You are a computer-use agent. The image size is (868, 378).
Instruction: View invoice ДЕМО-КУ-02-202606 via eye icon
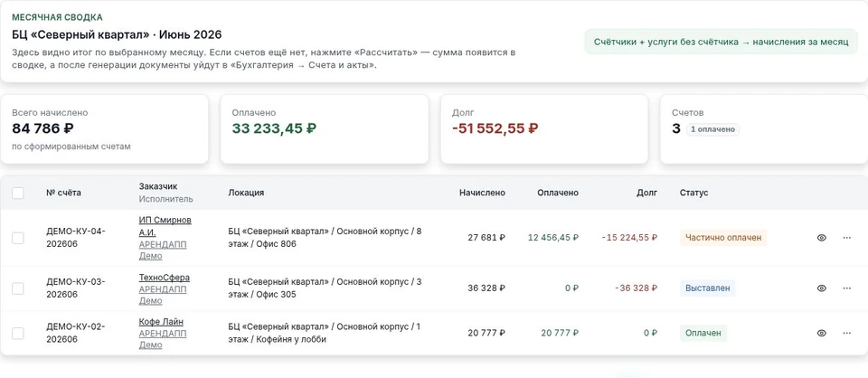tap(822, 333)
